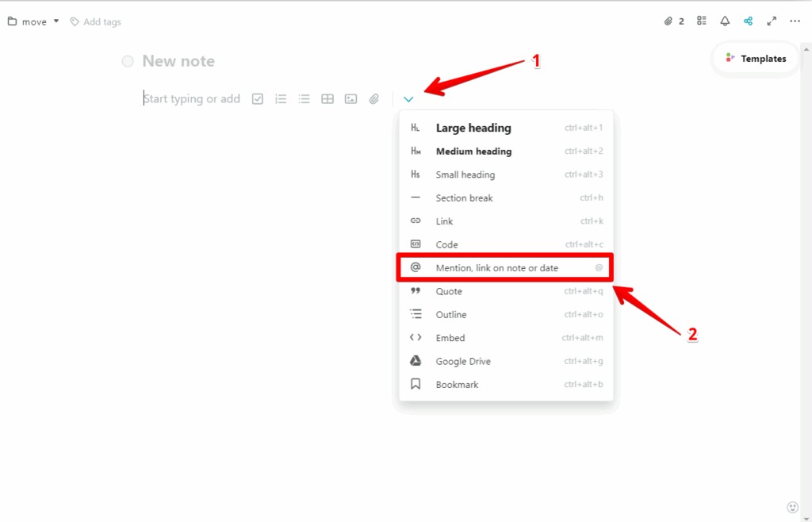The height and width of the screenshot is (522, 812).
Task: Insert a checkbox list from toolbar
Action: 258,99
